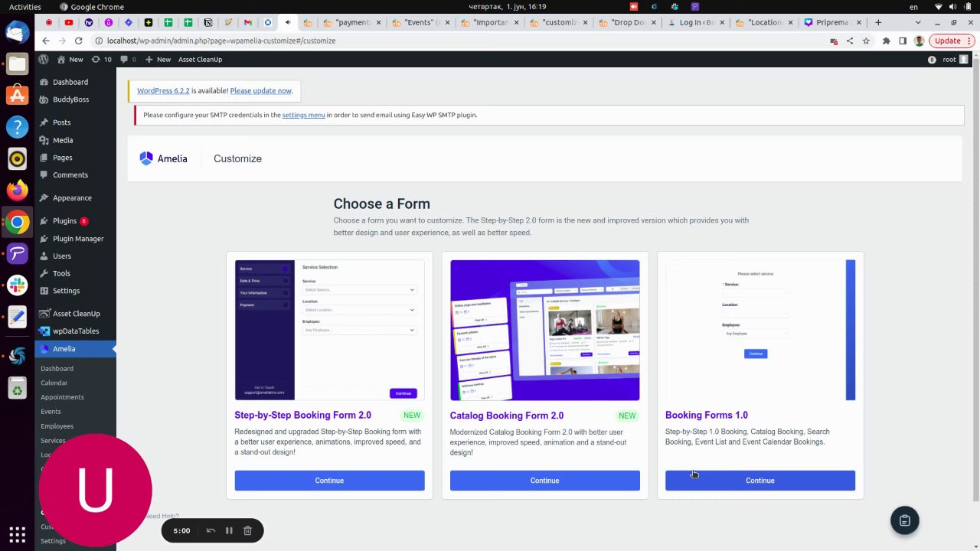The width and height of the screenshot is (980, 551).
Task: Bookmark this page with the star
Action: coord(866,41)
